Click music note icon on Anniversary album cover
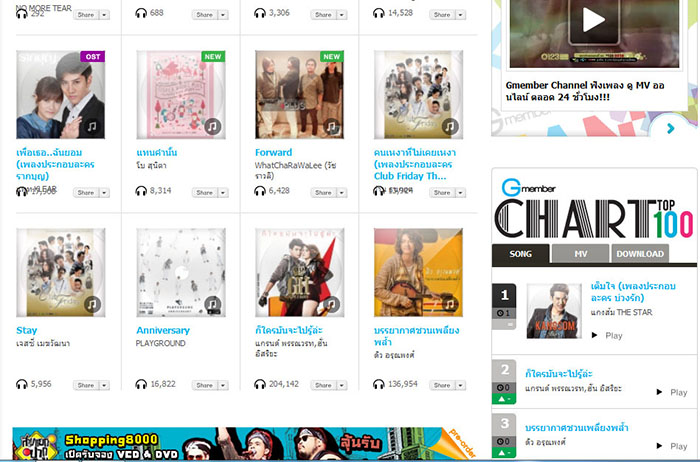Screen dimensions: 700x462 tap(212, 305)
